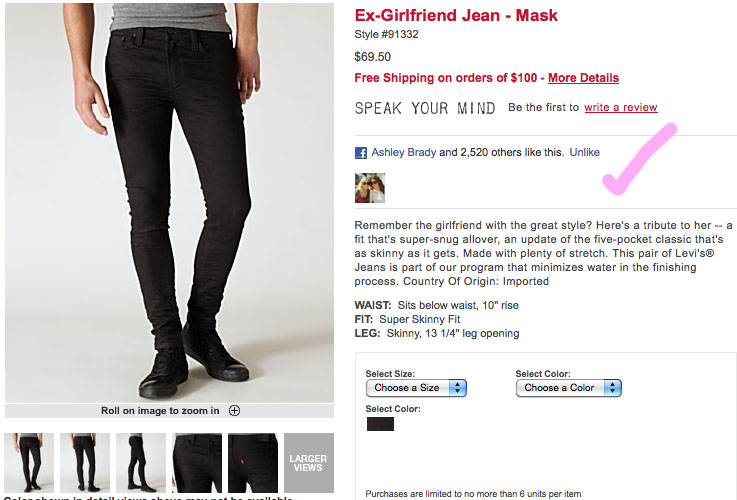The width and height of the screenshot is (737, 500).
Task: Open the Choose a Size dropdown
Action: tap(416, 388)
